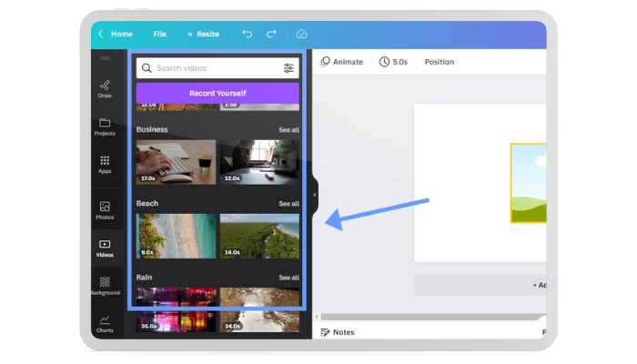Click the scrollbar left arrow

tap(317, 317)
